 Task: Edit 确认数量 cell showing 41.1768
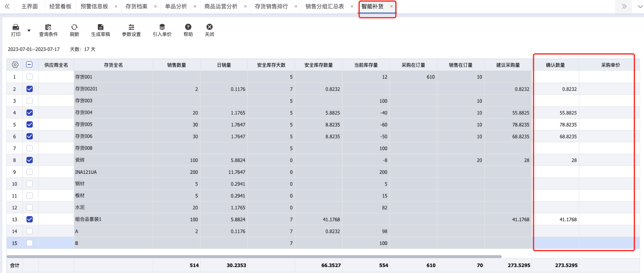[555, 219]
